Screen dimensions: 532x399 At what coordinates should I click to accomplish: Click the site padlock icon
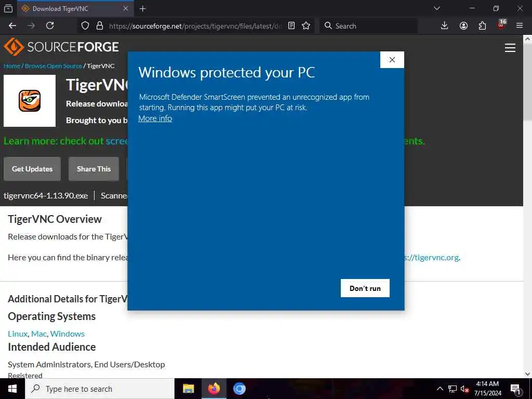coord(100,26)
